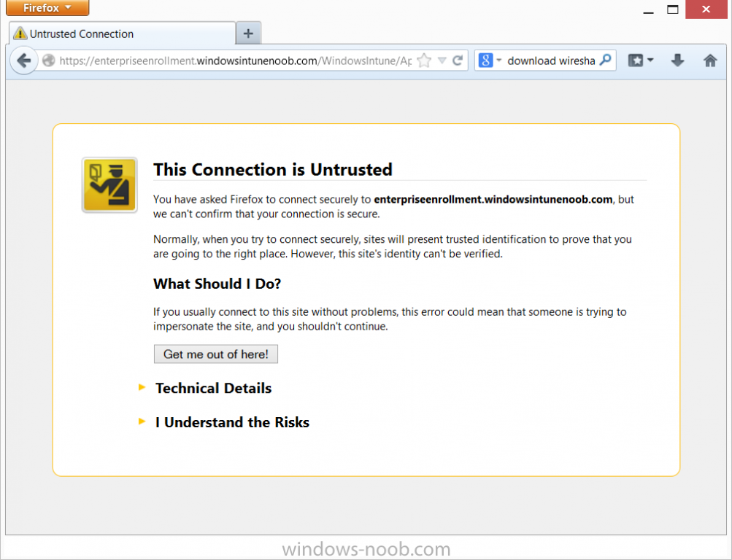
Task: Click the warning icon on the tab
Action: (x=20, y=34)
